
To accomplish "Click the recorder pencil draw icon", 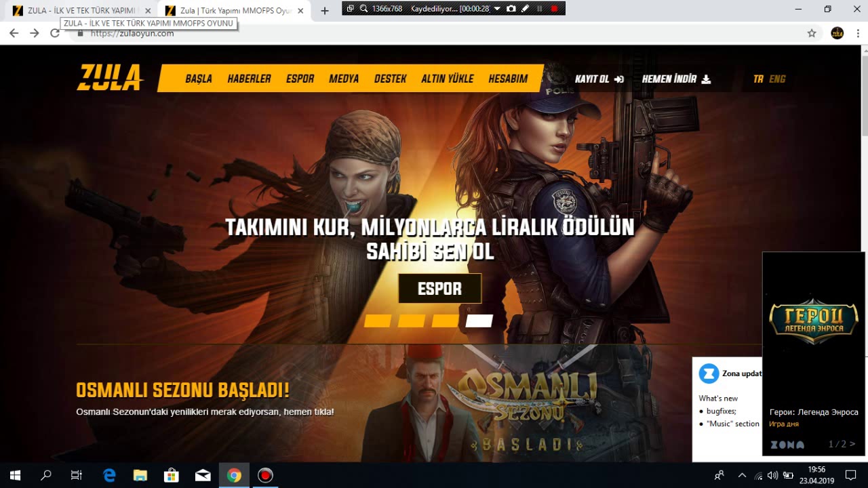I will coord(526,8).
